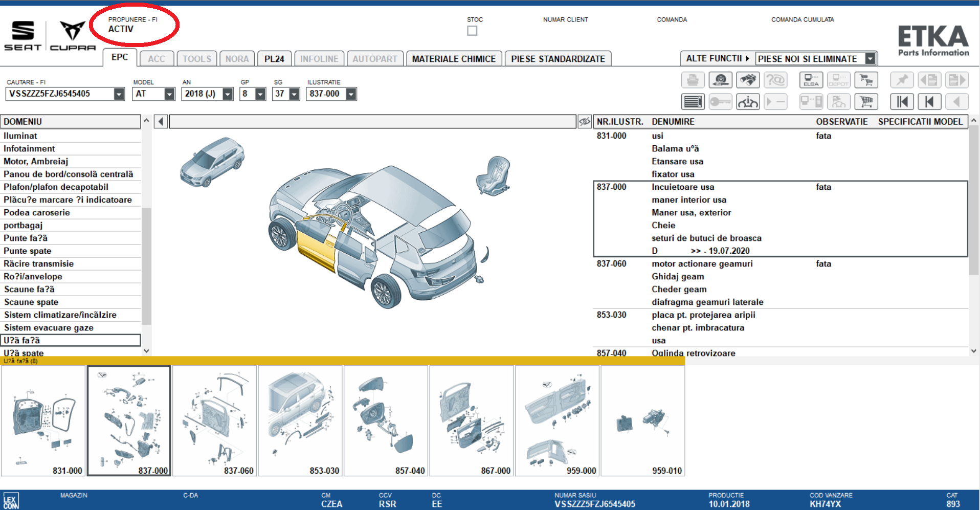Open the MATERIALE CHIMICE tab

click(454, 59)
